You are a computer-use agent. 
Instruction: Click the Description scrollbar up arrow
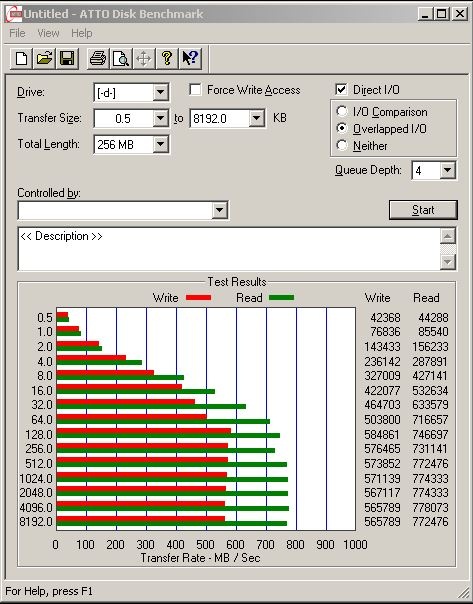click(x=448, y=236)
